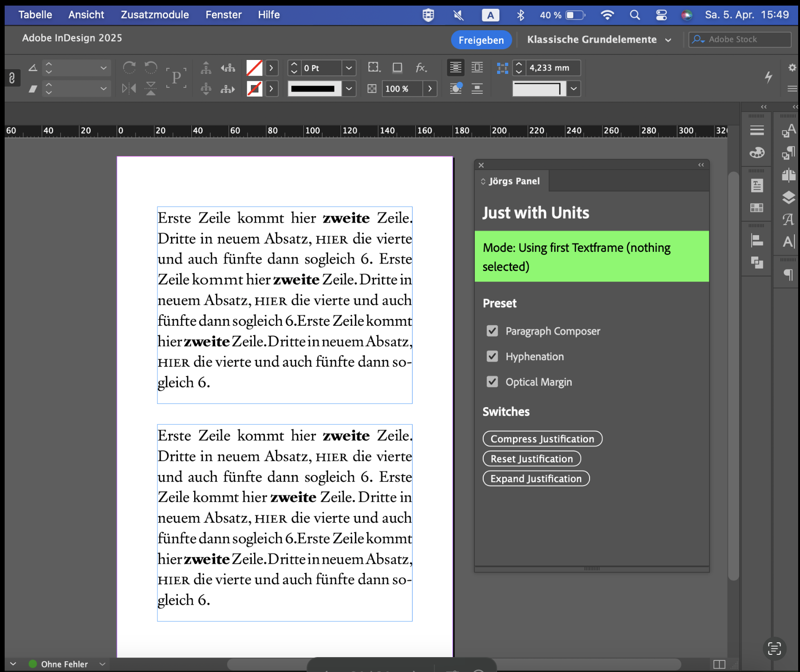Image resolution: width=800 pixels, height=672 pixels.
Task: Open the Tabelle menu
Action: tap(35, 15)
